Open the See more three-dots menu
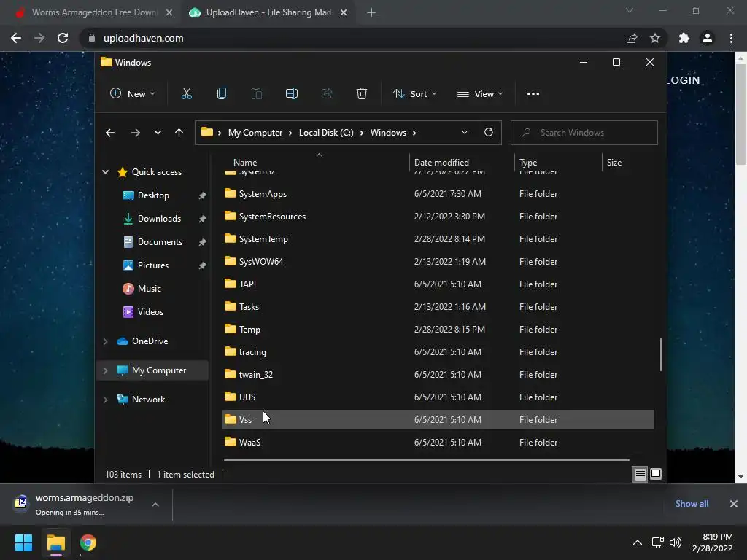Screen dimensions: 747x560 coord(533,94)
